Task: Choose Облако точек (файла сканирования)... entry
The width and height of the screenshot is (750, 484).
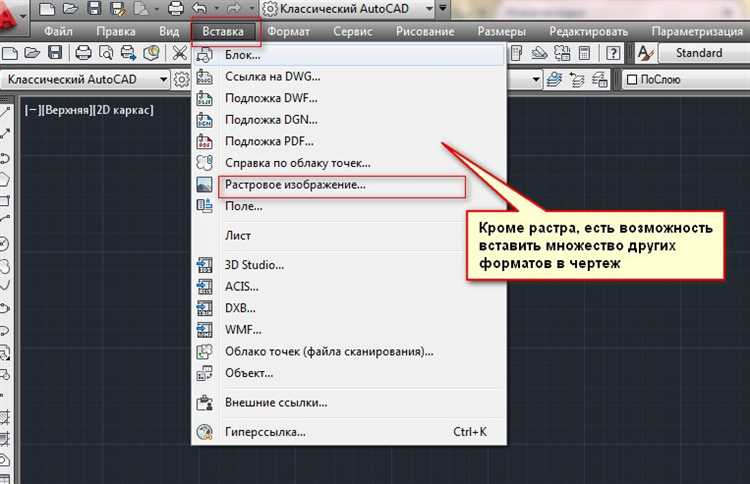Action: click(x=349, y=352)
